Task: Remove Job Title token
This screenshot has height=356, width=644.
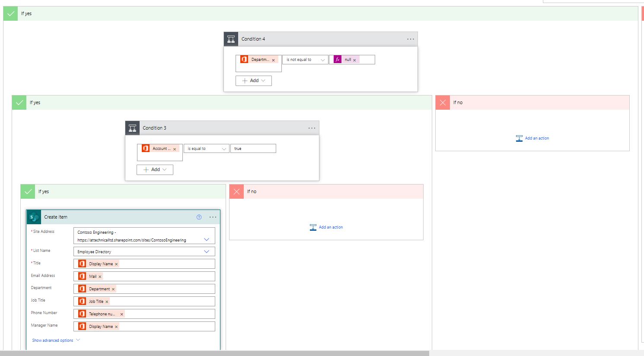Action: tap(107, 302)
